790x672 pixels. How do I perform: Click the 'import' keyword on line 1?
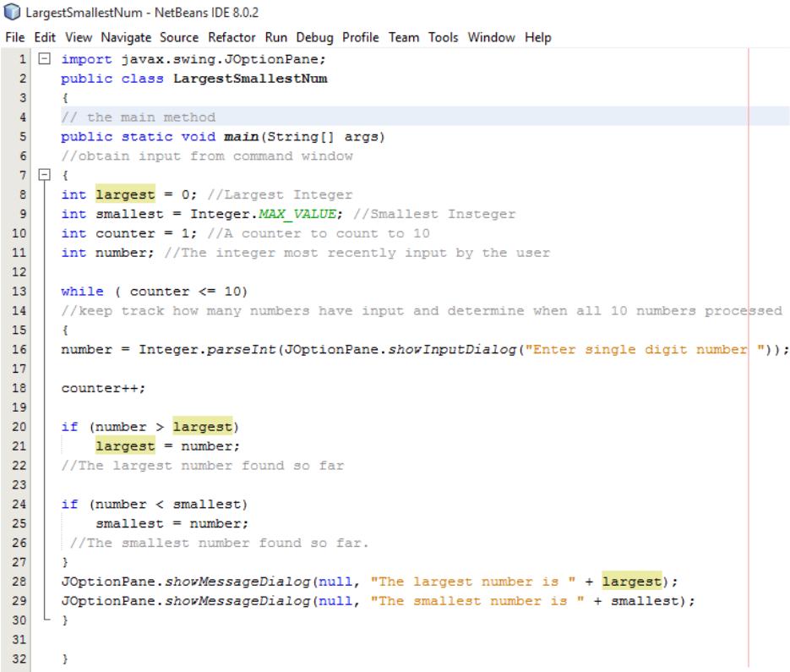86,59
